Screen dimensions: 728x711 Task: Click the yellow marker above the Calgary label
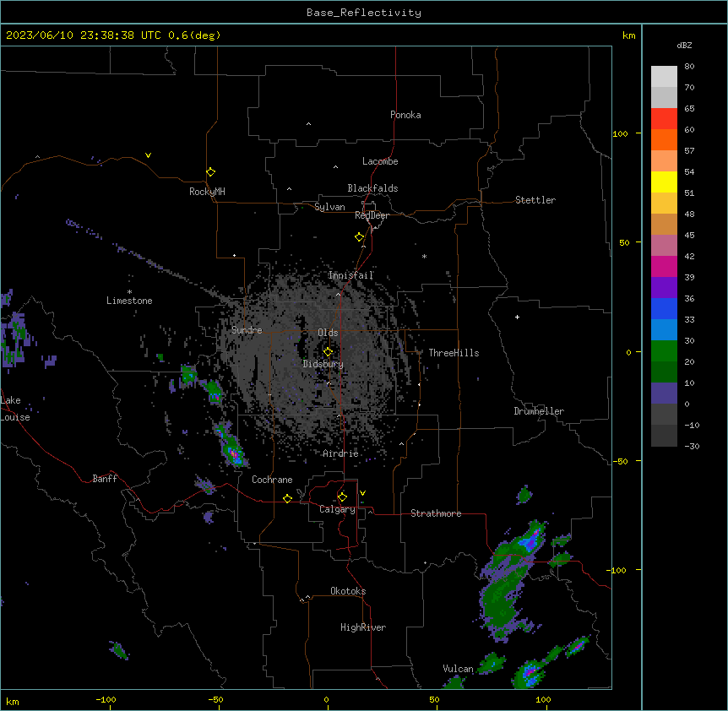342,497
